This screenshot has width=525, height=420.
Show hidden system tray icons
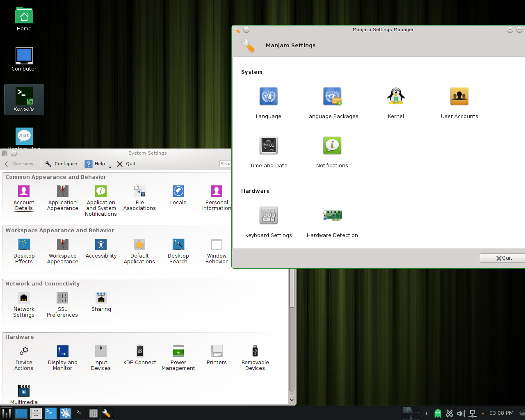coord(483,413)
